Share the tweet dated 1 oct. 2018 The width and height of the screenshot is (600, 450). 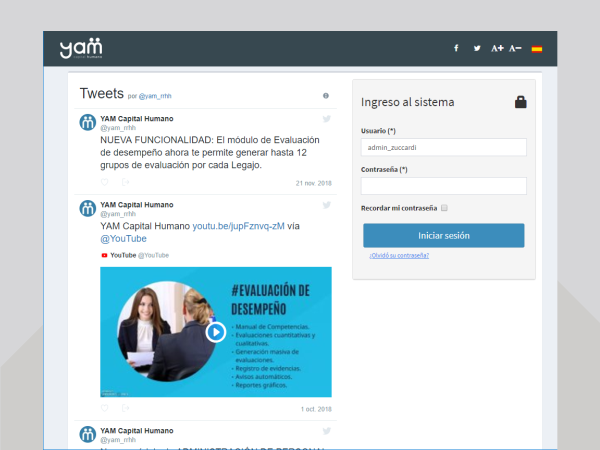126,408
